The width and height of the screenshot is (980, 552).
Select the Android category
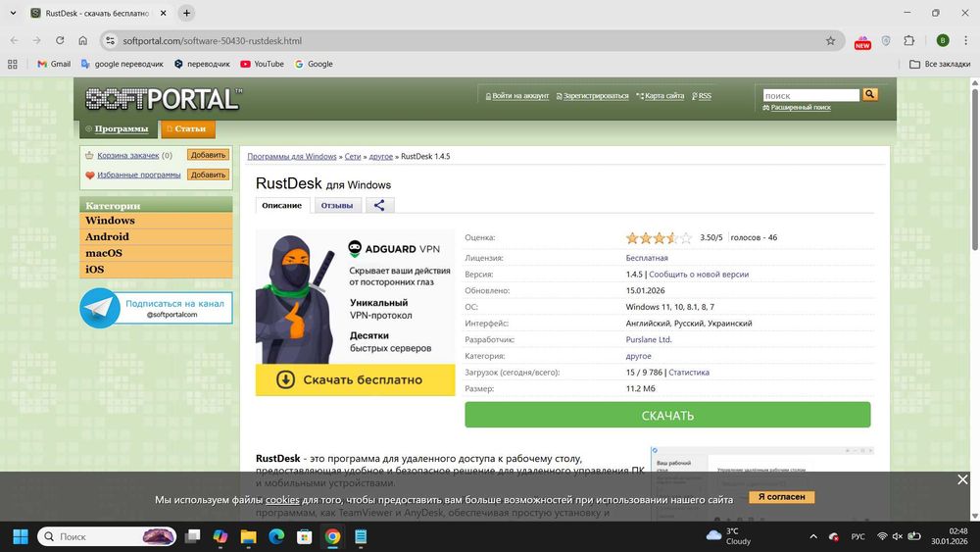coord(156,236)
